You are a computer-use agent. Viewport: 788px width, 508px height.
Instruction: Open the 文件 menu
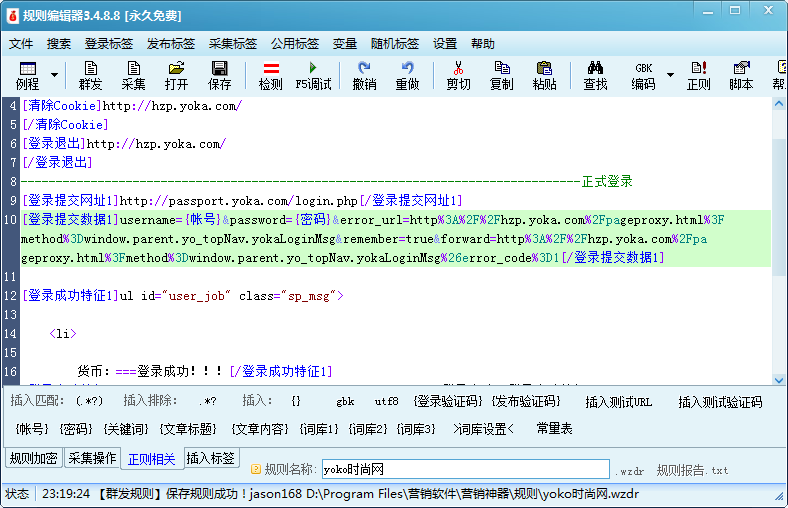point(21,44)
